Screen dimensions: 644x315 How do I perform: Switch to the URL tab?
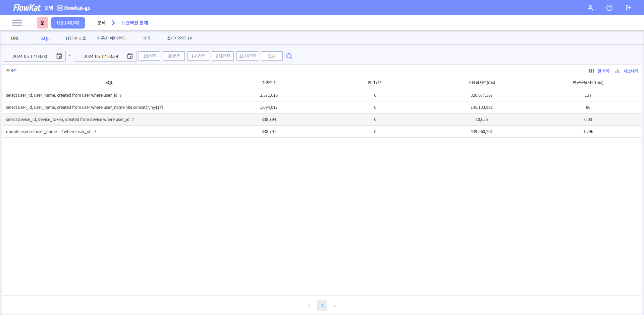pos(15,38)
